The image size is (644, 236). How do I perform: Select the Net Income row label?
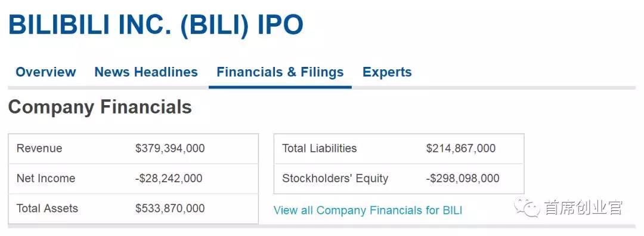[46, 178]
